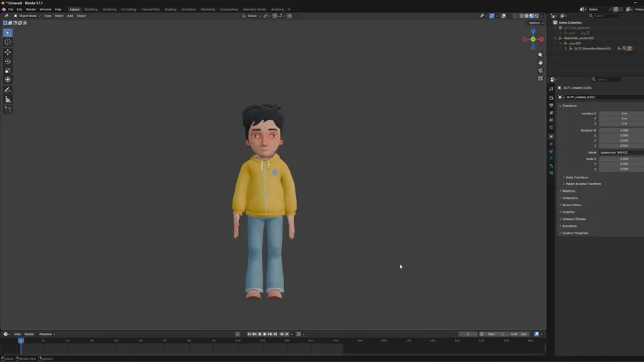Open the viewport shading options dropdown arrow
This screenshot has width=644, height=362.
tap(542, 16)
